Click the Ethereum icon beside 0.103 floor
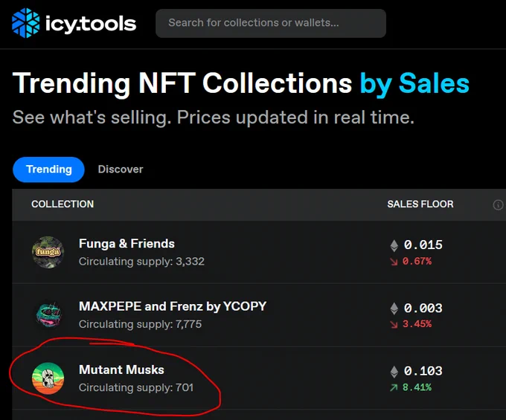 click(x=394, y=372)
